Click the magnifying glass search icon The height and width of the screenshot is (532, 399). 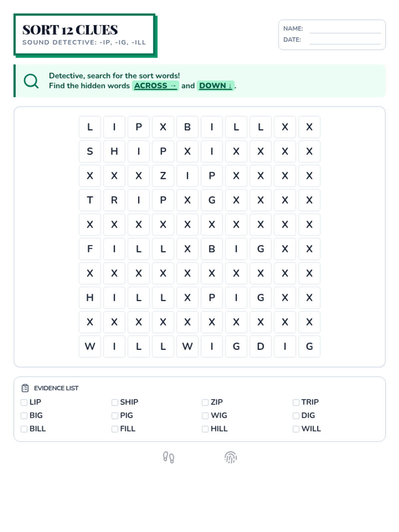(31, 81)
